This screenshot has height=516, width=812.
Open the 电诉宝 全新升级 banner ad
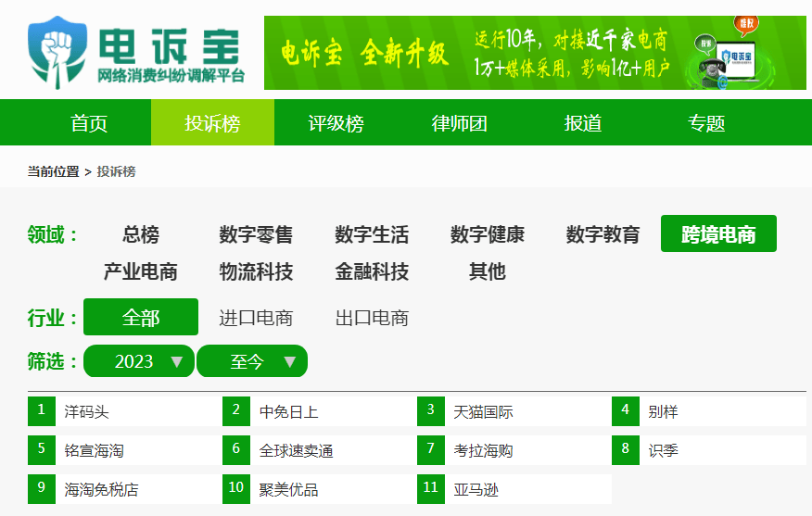pos(535,53)
